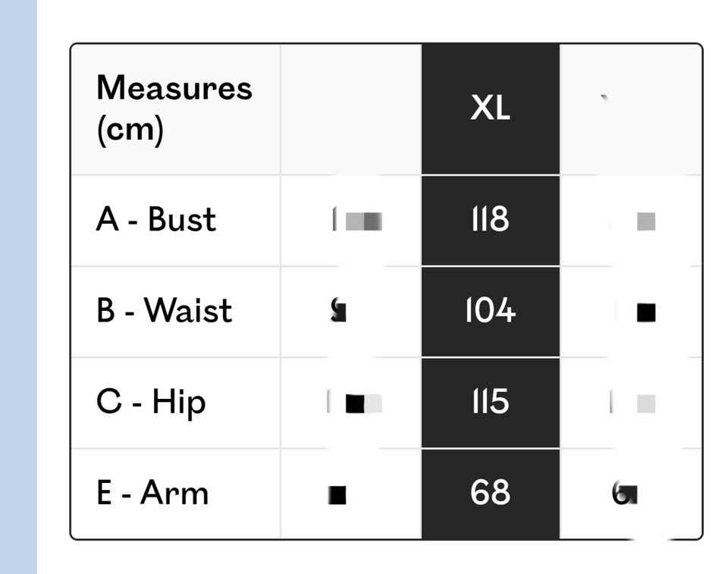The width and height of the screenshot is (728, 574).
Task: Click the obscured Waist value left of XL
Action: click(339, 311)
